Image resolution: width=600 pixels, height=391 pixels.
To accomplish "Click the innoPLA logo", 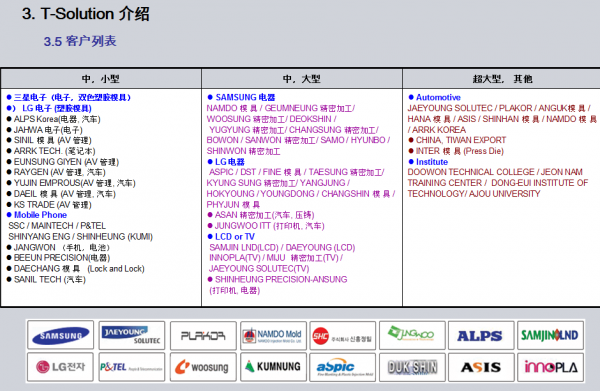I will [550, 367].
